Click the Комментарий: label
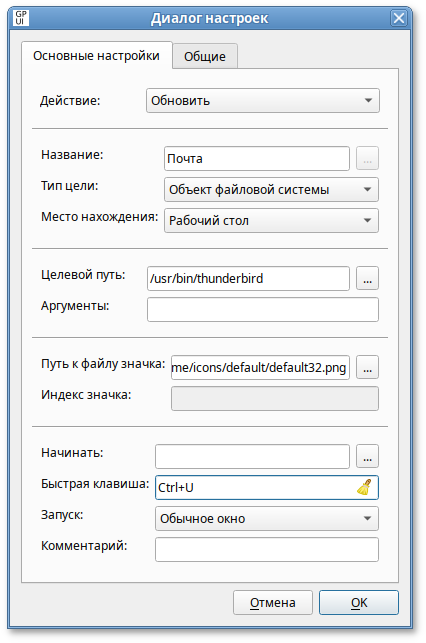The height and width of the screenshot is (643, 426). [84, 546]
